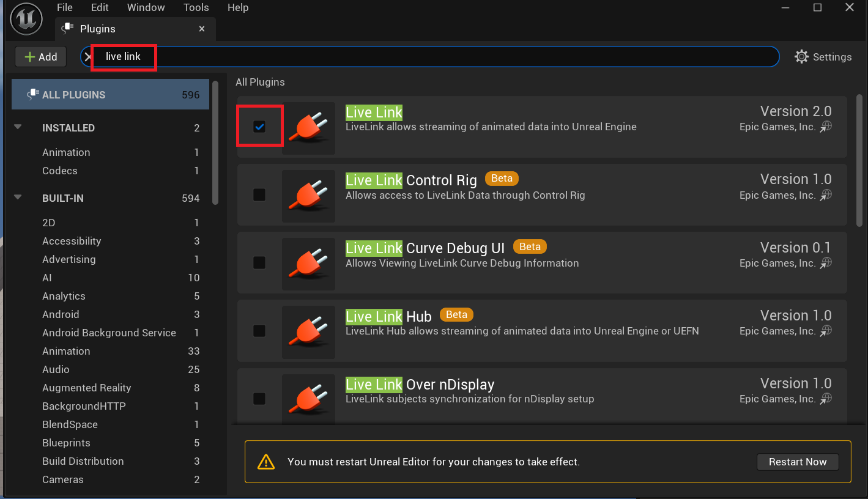Viewport: 868px width, 499px height.
Task: Click the category list scrollbar
Action: pyautogui.click(x=215, y=142)
